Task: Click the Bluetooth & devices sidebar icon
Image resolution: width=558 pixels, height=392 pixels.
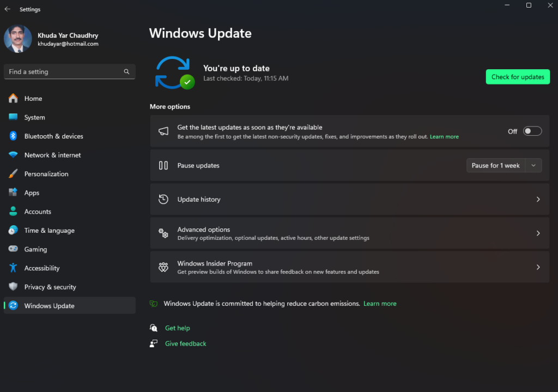Action: 13,136
